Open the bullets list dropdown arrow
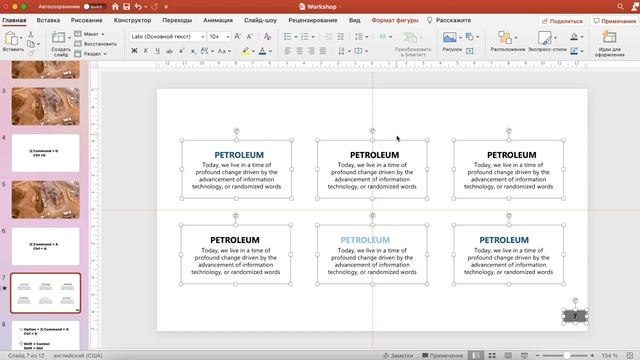The image size is (640, 360). pyautogui.click(x=296, y=37)
